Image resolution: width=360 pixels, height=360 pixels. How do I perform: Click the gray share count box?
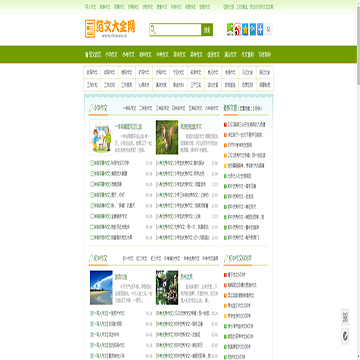(x=269, y=30)
